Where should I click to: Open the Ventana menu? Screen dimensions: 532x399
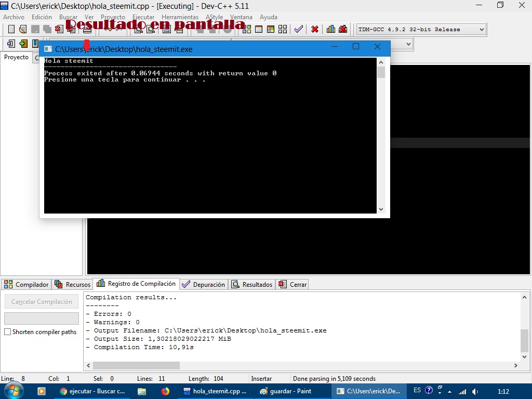coord(241,17)
